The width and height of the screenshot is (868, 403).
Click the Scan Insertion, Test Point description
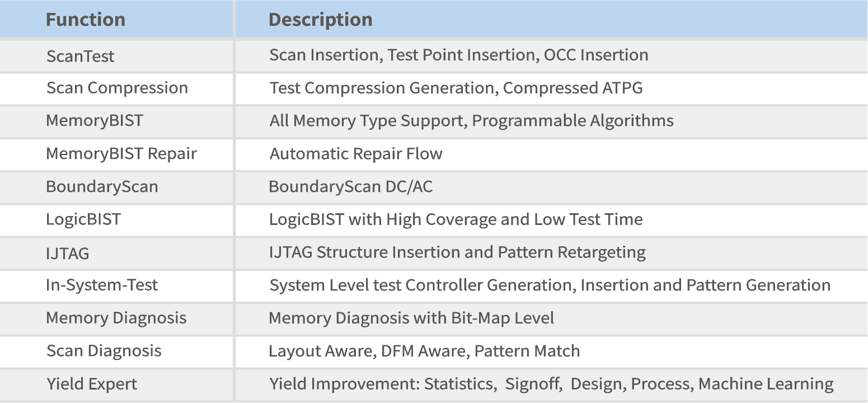[x=459, y=55]
